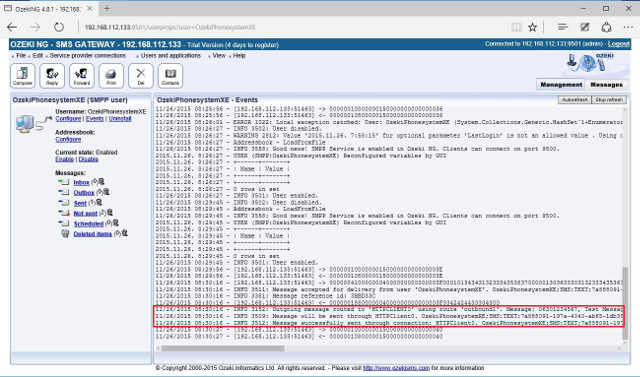Image resolution: width=640 pixels, height=377 pixels.
Task: Open the Outbox folder link
Action: coord(84,193)
